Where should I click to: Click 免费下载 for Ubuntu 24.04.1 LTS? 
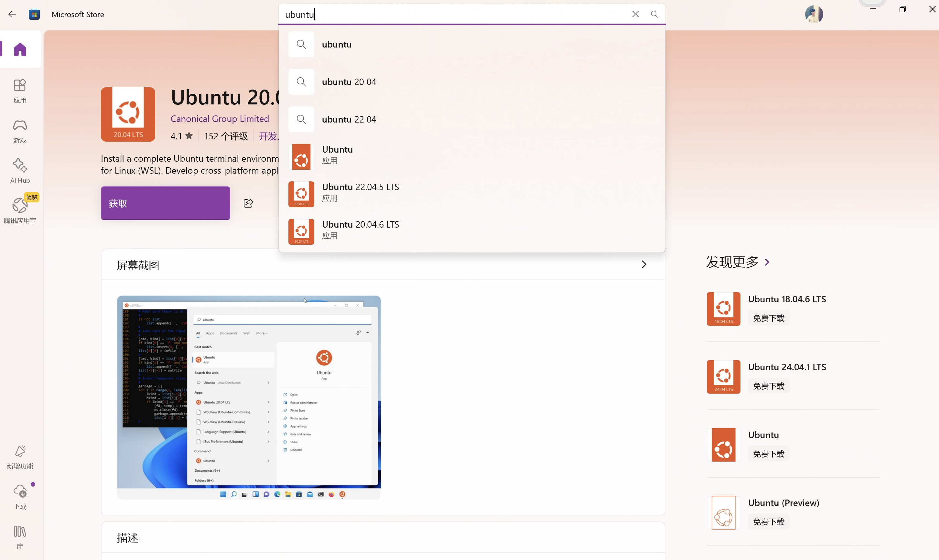769,386
